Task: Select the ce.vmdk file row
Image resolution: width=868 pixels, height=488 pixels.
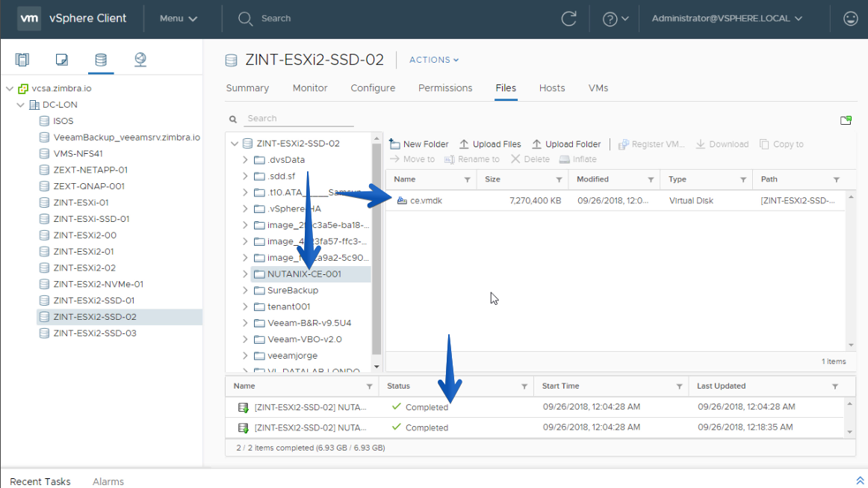Action: 616,200
